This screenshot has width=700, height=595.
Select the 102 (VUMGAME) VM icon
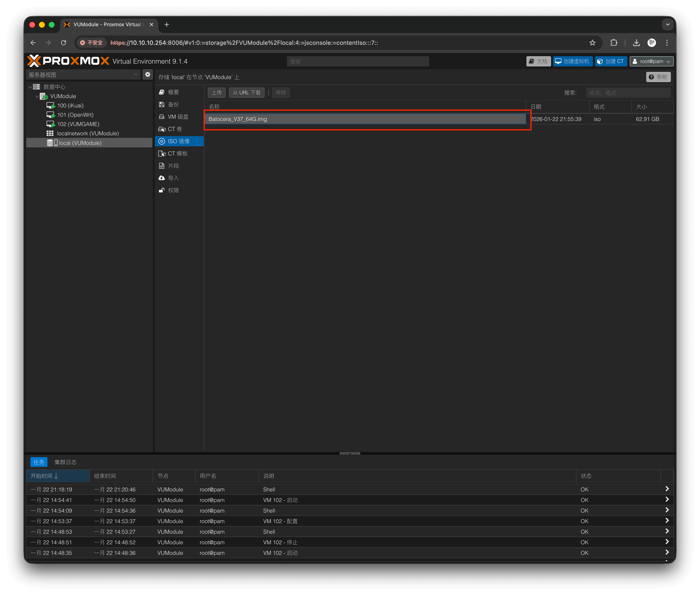pyautogui.click(x=51, y=124)
